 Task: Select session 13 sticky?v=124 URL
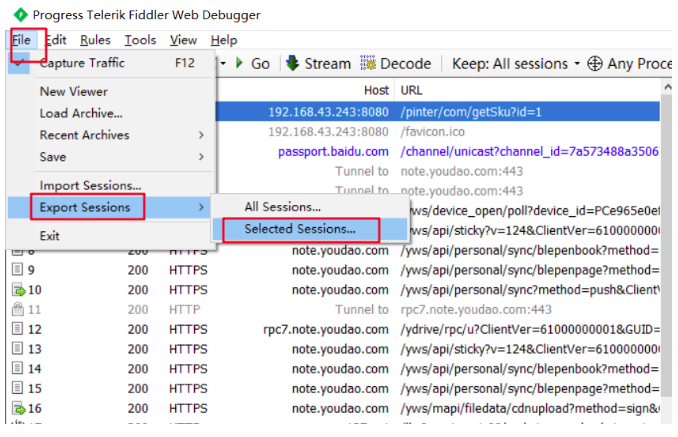pos(530,349)
